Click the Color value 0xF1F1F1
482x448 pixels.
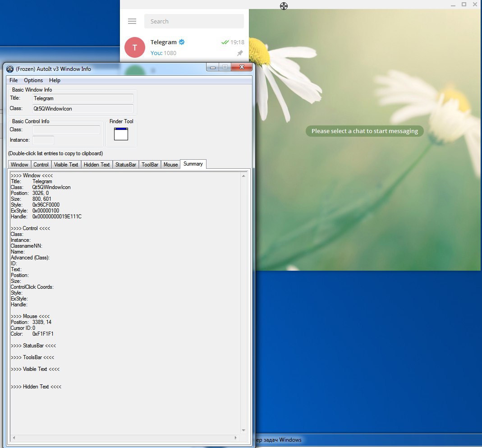pyautogui.click(x=43, y=333)
